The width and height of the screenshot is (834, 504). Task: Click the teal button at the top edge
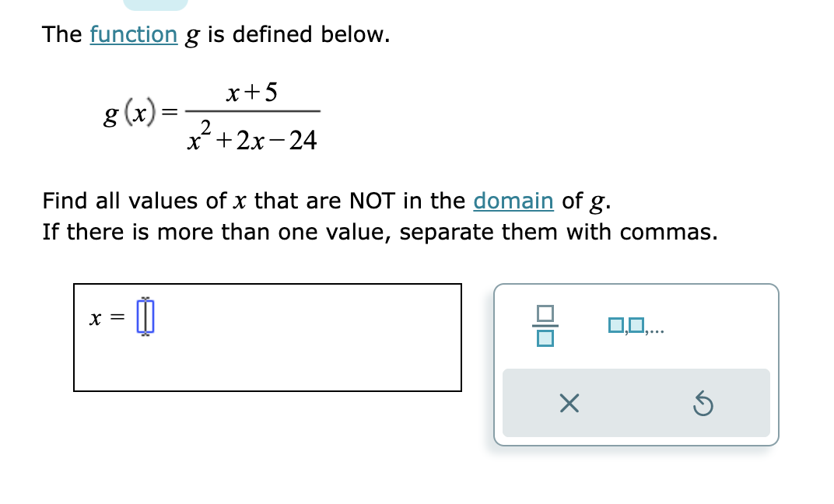(156, 3)
